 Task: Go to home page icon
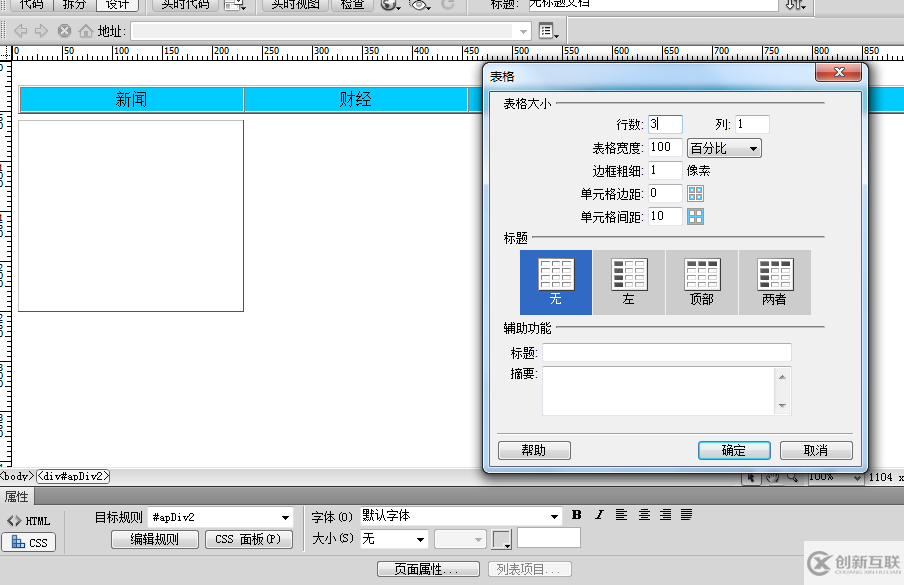[x=85, y=31]
